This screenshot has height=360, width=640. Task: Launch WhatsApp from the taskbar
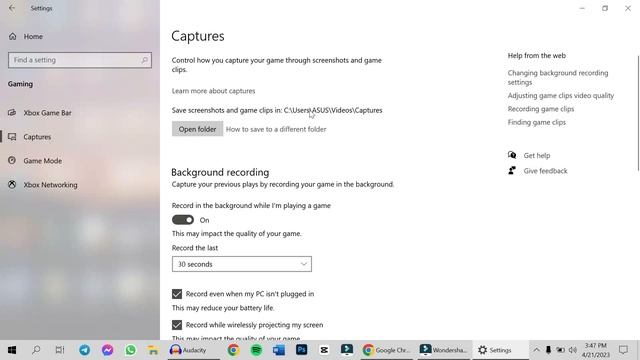tap(131, 350)
